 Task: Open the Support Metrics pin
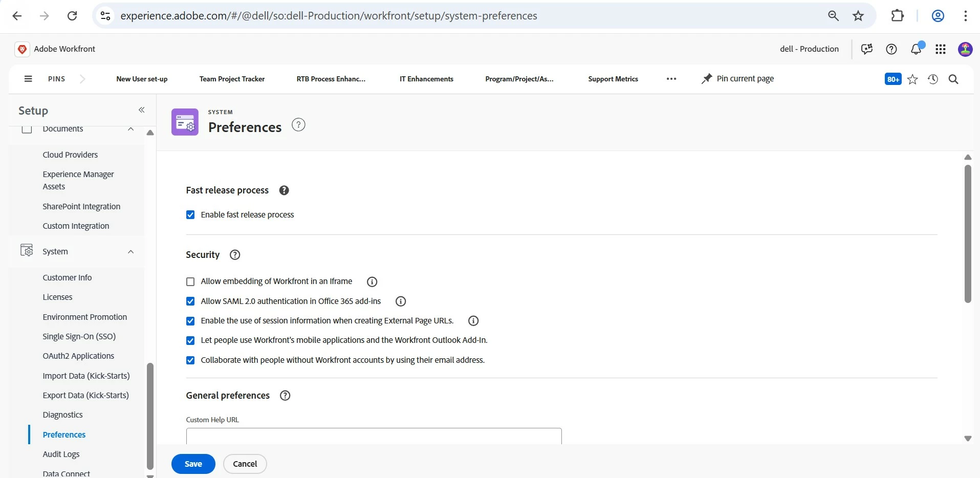(613, 79)
